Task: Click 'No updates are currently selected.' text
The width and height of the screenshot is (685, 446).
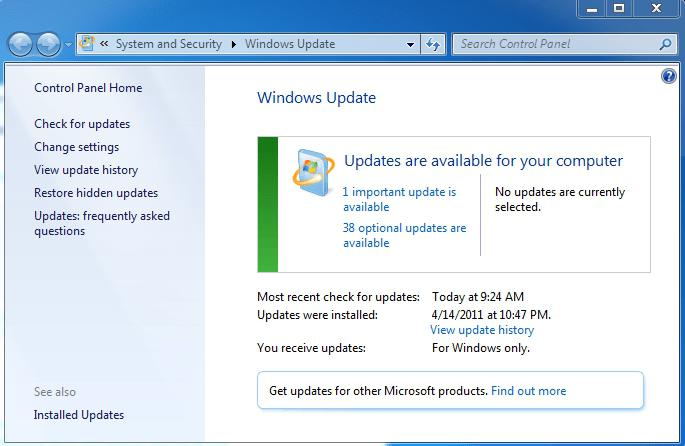Action: pyautogui.click(x=560, y=199)
